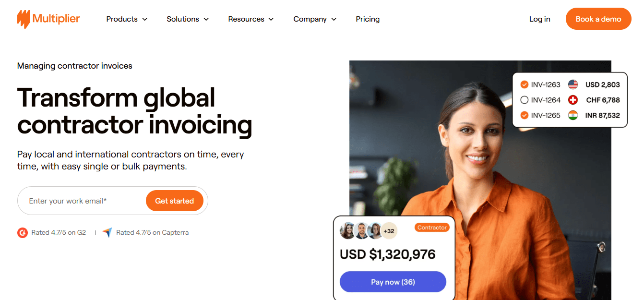This screenshot has height=300, width=644.
Task: Click the G2 rating badge icon
Action: coord(22,233)
